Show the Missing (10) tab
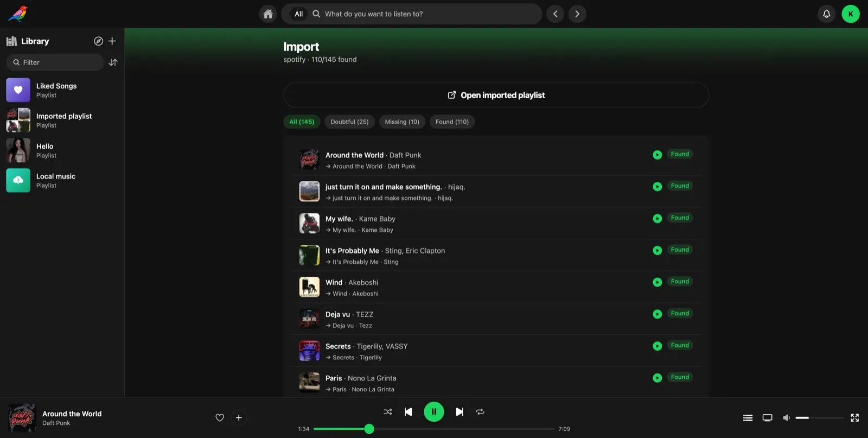868x438 pixels. (402, 122)
